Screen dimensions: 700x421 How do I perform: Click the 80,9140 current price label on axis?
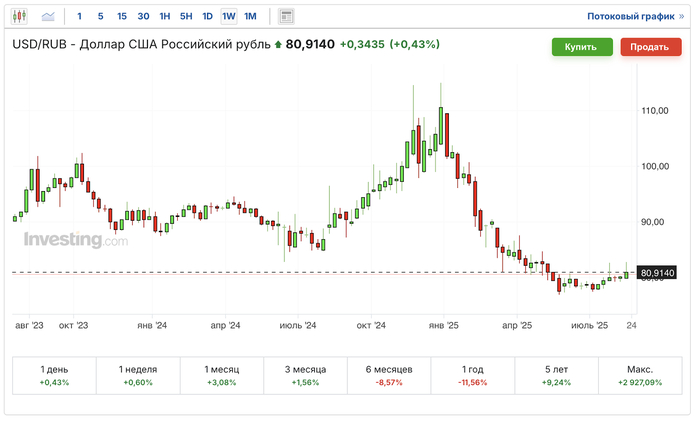tap(657, 272)
